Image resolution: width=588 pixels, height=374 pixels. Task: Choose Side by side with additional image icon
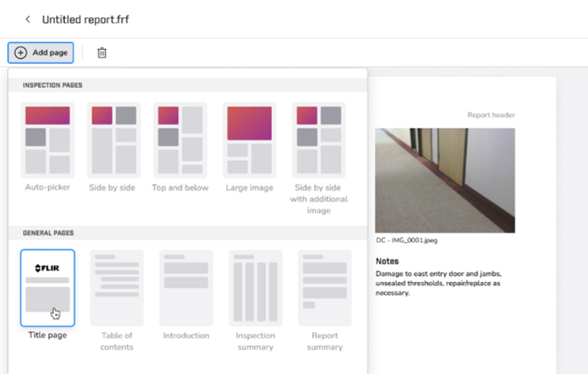[319, 140]
